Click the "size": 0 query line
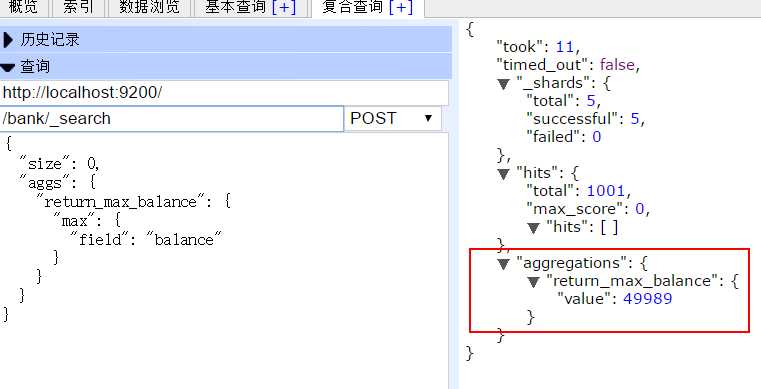761x389 pixels. click(x=59, y=163)
